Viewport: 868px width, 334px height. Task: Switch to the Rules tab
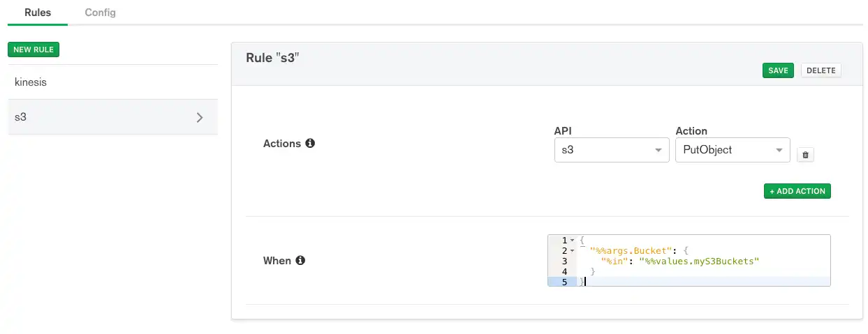coord(38,13)
